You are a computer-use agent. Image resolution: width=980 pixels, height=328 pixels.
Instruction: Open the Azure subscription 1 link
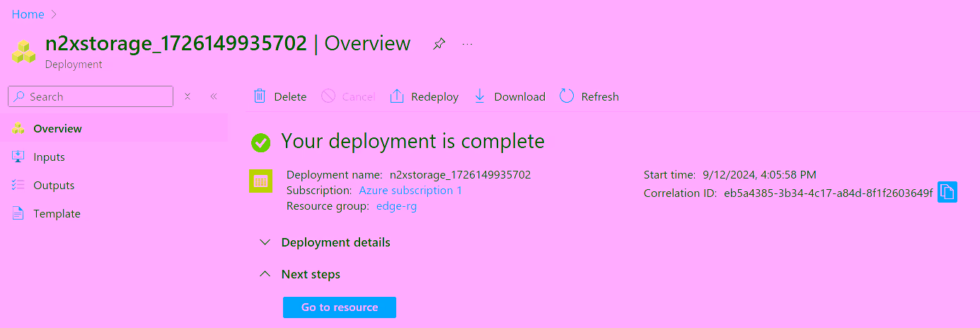coord(410,191)
